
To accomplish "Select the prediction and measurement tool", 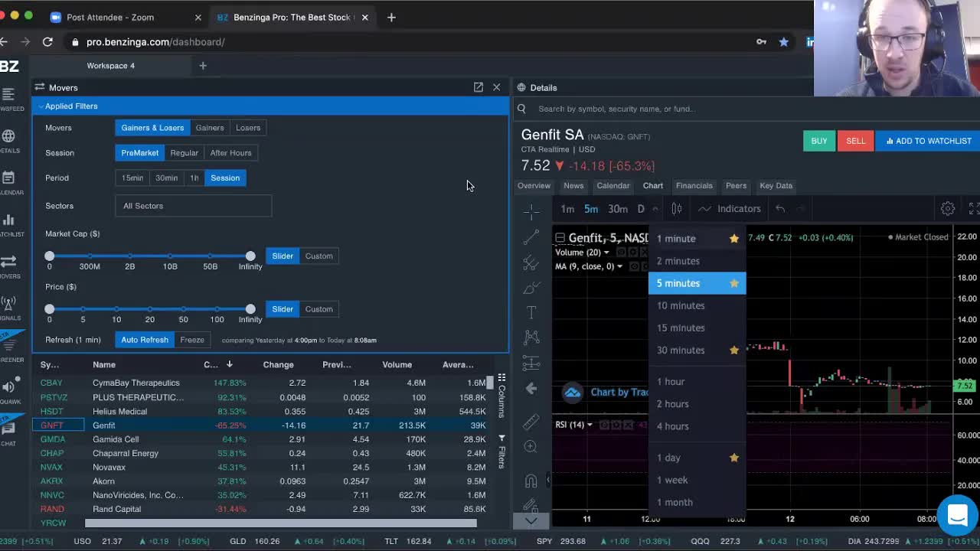I will point(531,362).
